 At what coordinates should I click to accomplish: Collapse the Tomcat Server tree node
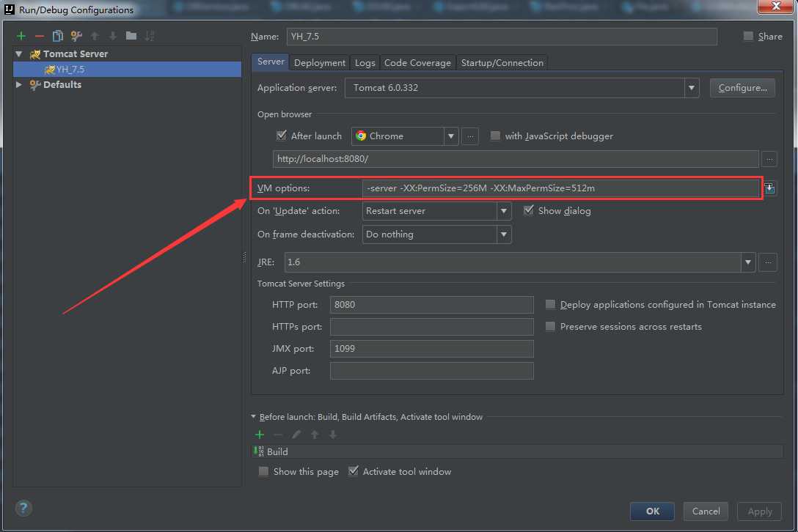click(19, 54)
